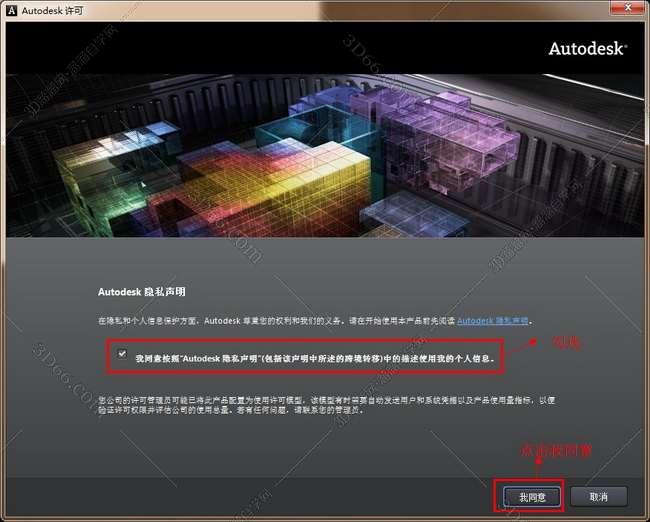Screen dimensions: 650x522
Task: Click the Autodesk logo in the banner
Action: (x=587, y=49)
